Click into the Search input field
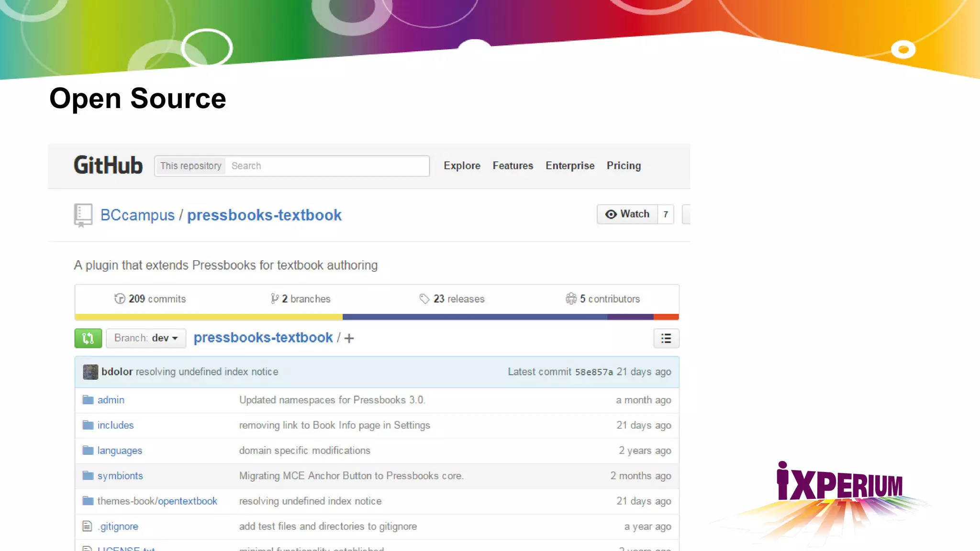Viewport: 980px width, 551px height. pos(328,166)
